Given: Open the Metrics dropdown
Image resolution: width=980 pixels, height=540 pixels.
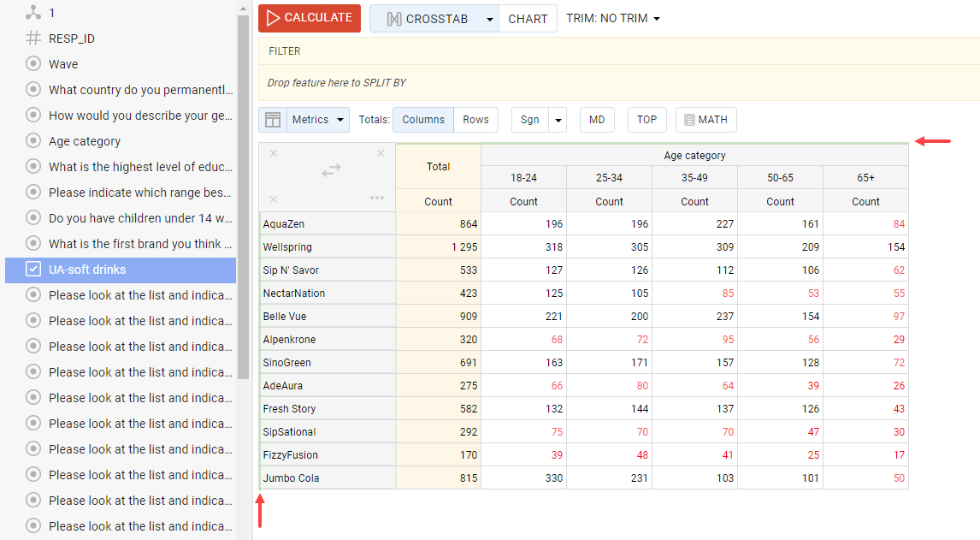Looking at the screenshot, I should tap(318, 120).
